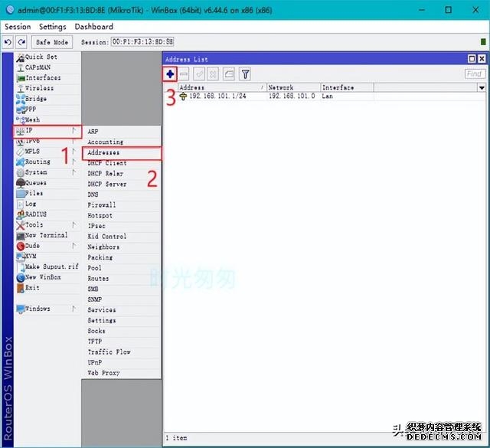This screenshot has height=448, width=490.
Task: Select Addresses in the IP submenu
Action: [x=122, y=153]
